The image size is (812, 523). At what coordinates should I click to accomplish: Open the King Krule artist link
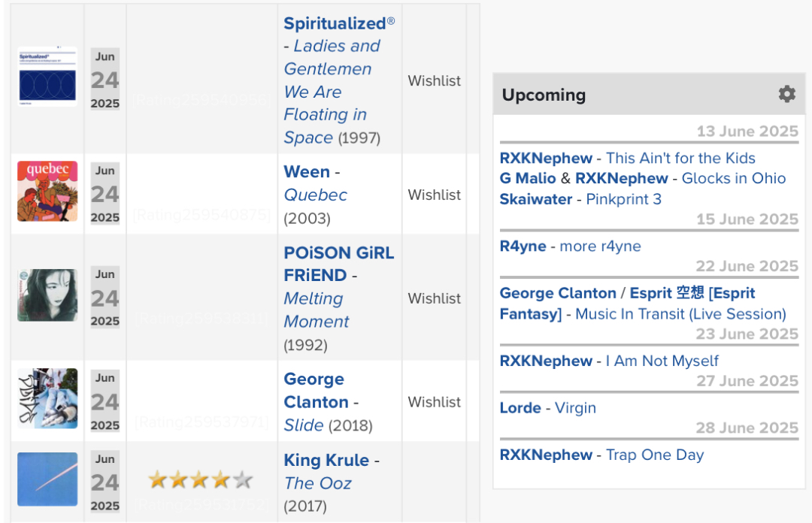pos(326,460)
